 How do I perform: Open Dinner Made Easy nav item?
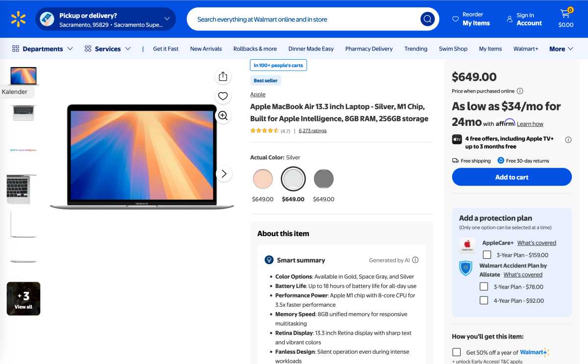tap(311, 49)
